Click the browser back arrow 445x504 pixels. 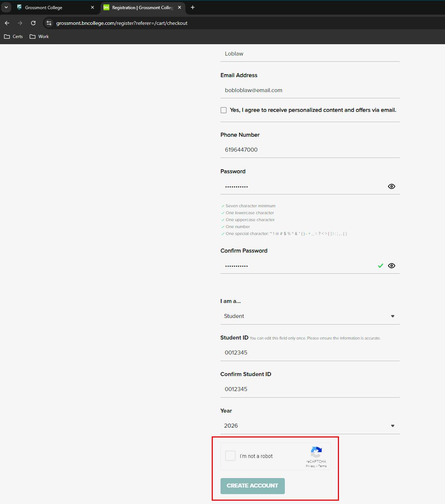coord(7,23)
